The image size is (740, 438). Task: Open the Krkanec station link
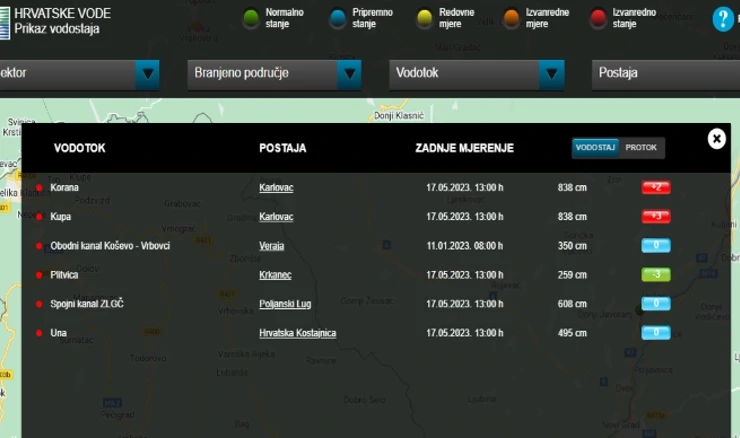click(275, 275)
